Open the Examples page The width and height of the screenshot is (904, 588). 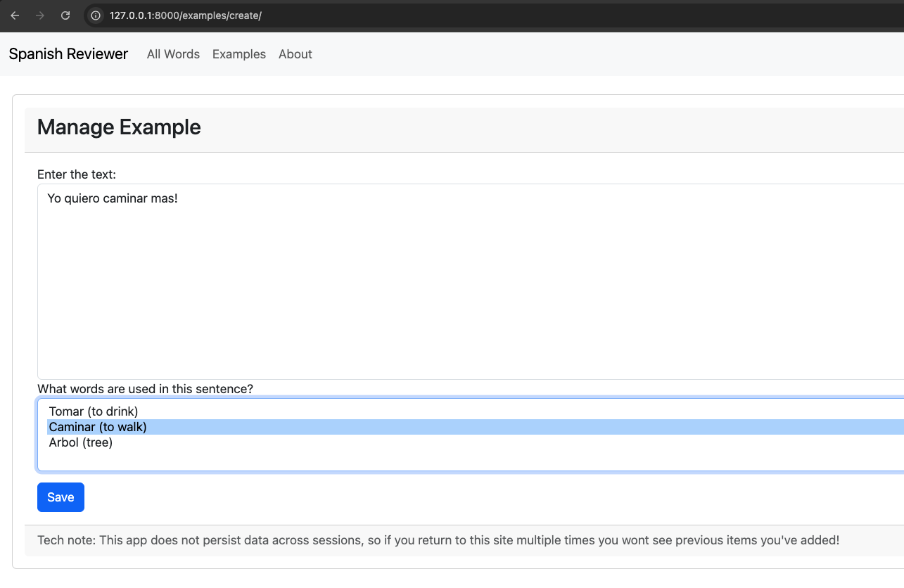coord(238,54)
